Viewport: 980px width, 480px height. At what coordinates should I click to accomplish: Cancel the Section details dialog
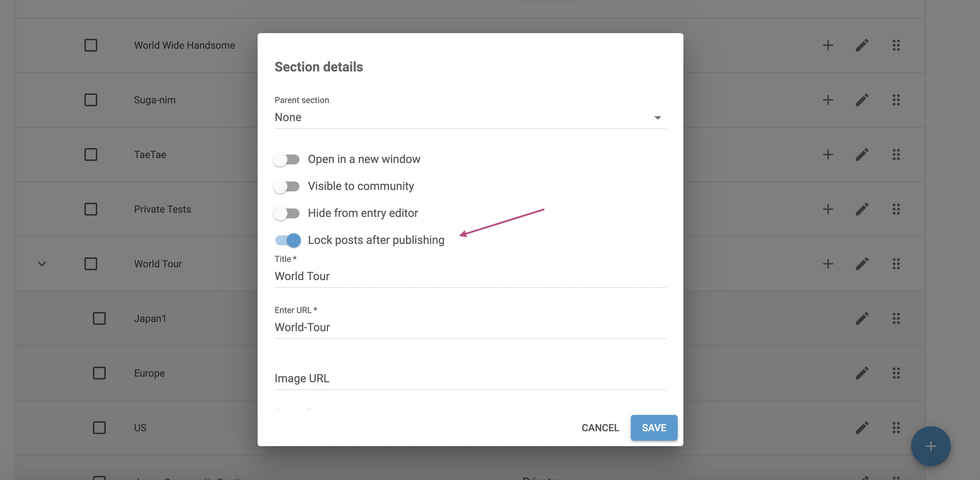(x=600, y=428)
